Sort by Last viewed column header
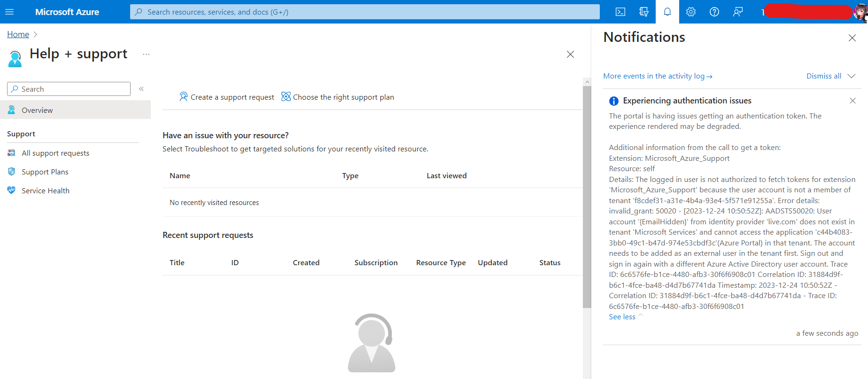This screenshot has width=868, height=379. (x=447, y=176)
